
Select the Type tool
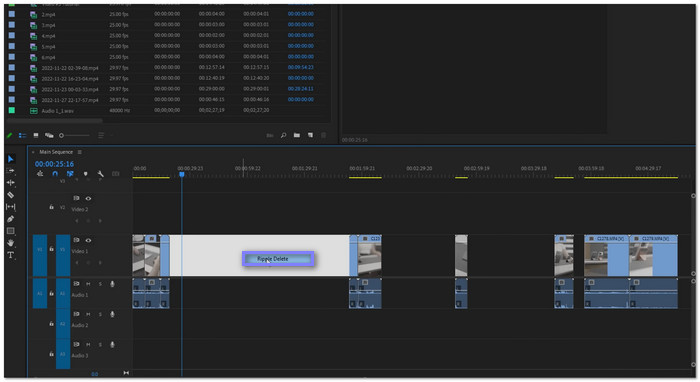click(11, 255)
